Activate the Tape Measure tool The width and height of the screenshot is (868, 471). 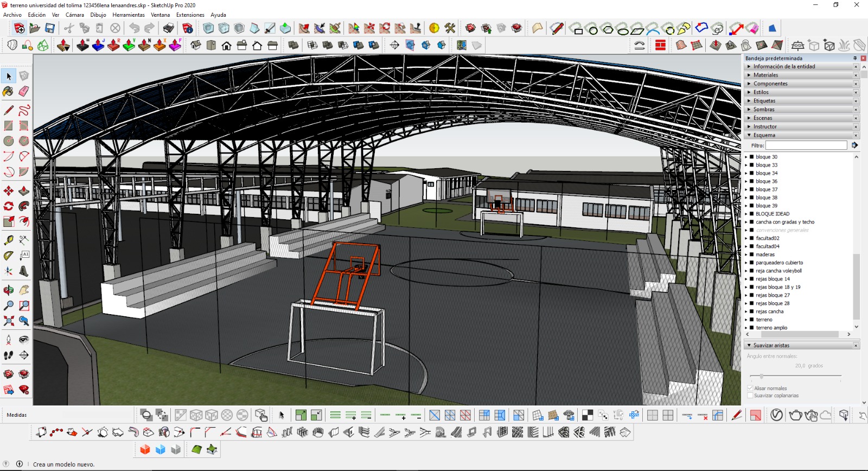pyautogui.click(x=9, y=240)
